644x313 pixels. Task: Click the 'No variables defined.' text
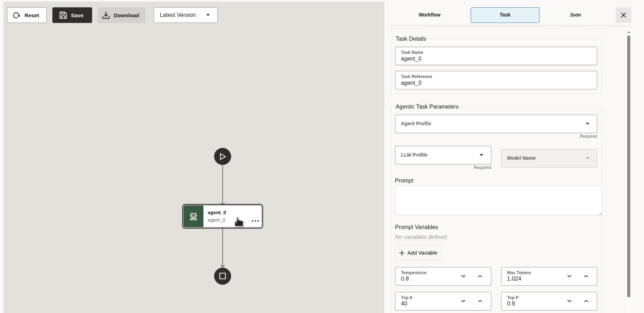click(421, 237)
